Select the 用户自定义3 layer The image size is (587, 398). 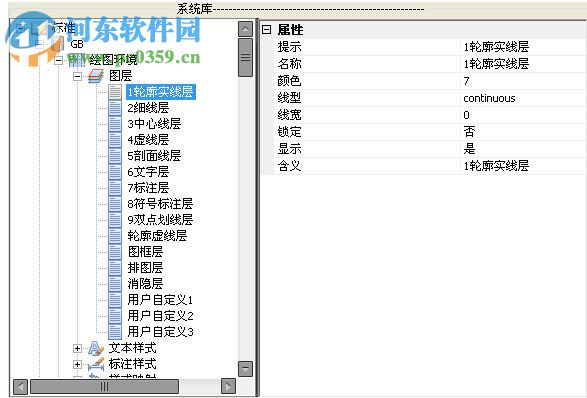coord(160,332)
